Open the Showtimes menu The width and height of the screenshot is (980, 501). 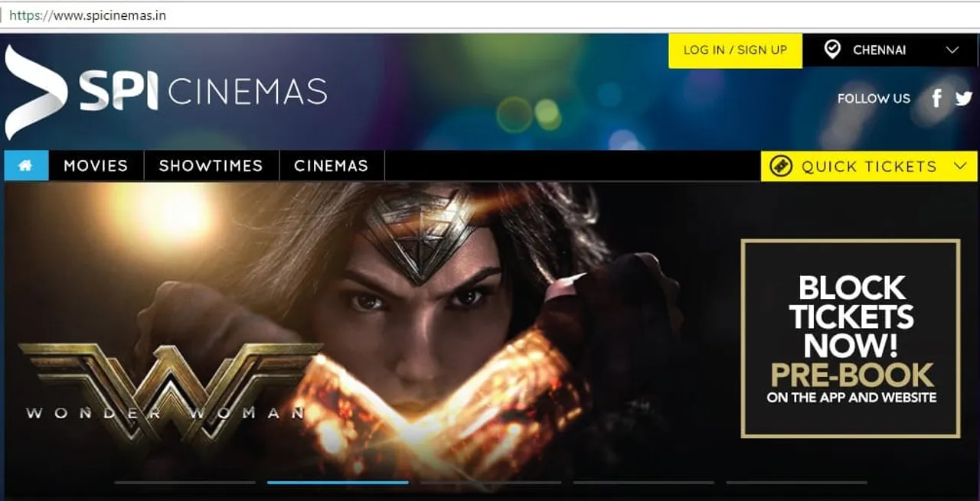(211, 165)
